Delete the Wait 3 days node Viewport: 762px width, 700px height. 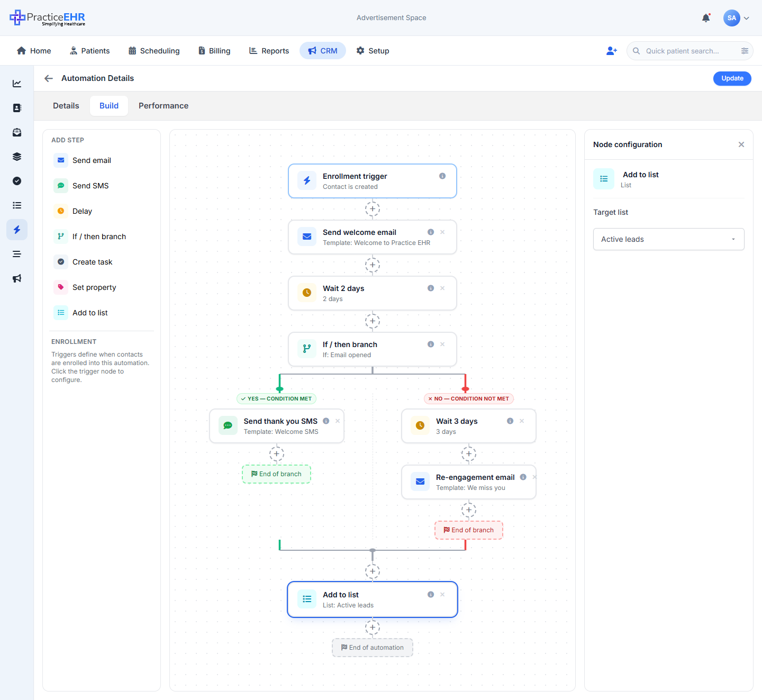(522, 421)
